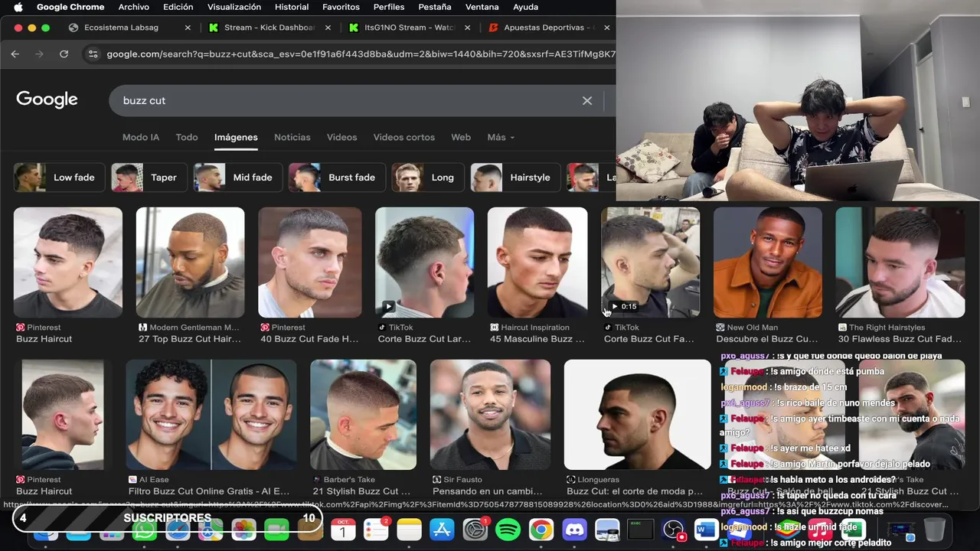The width and height of the screenshot is (980, 551).
Task: Filter images by Taper chip
Action: click(x=149, y=178)
